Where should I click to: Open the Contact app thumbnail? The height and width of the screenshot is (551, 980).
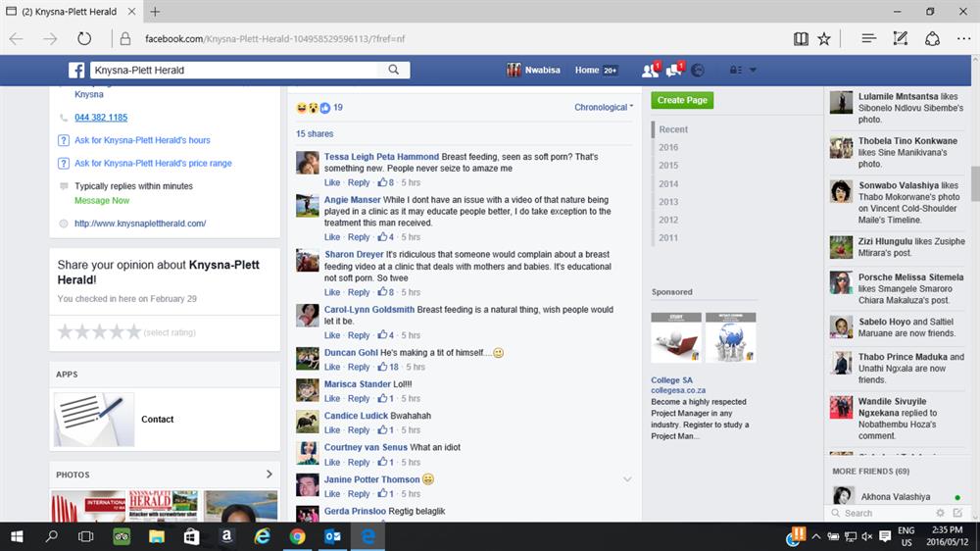coord(94,420)
